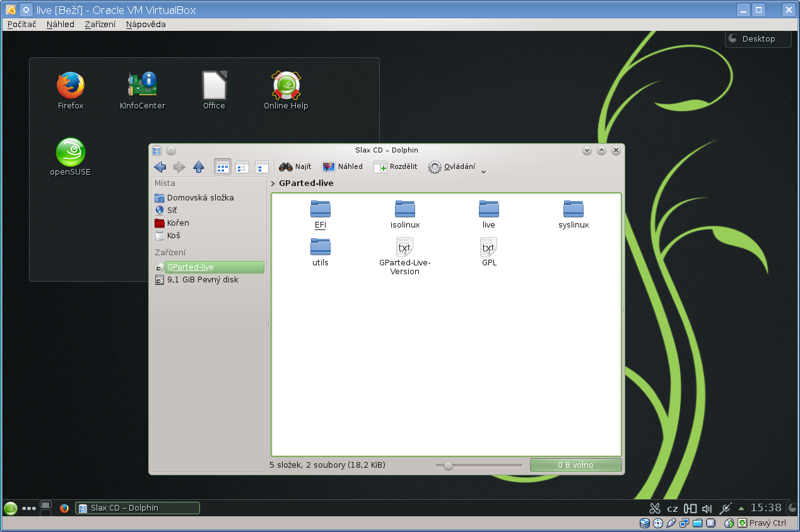Click Rozdělit to split the view
Viewport: 800px width, 532px height.
pyautogui.click(x=396, y=167)
